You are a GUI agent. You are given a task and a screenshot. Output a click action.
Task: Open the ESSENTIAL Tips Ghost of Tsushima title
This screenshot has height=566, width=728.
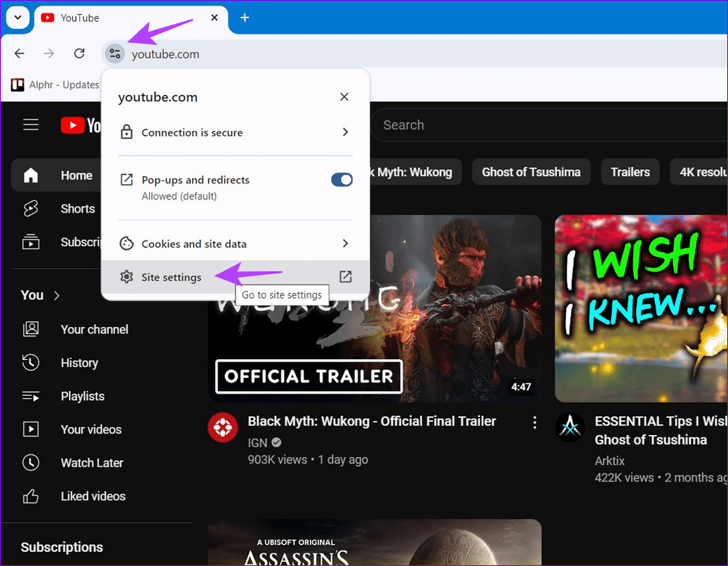point(661,430)
